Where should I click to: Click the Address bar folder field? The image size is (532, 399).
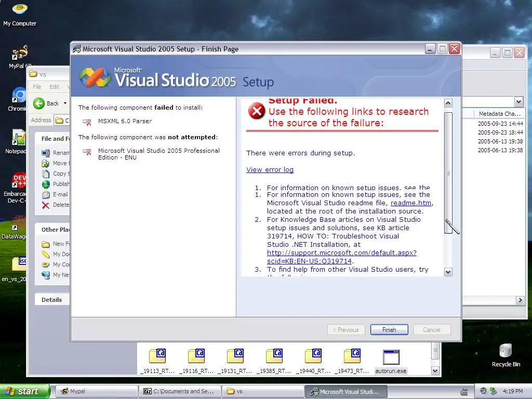pos(62,120)
